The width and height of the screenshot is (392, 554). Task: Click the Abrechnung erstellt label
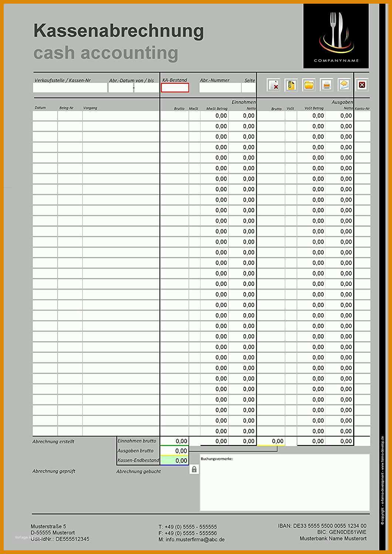[53, 441]
